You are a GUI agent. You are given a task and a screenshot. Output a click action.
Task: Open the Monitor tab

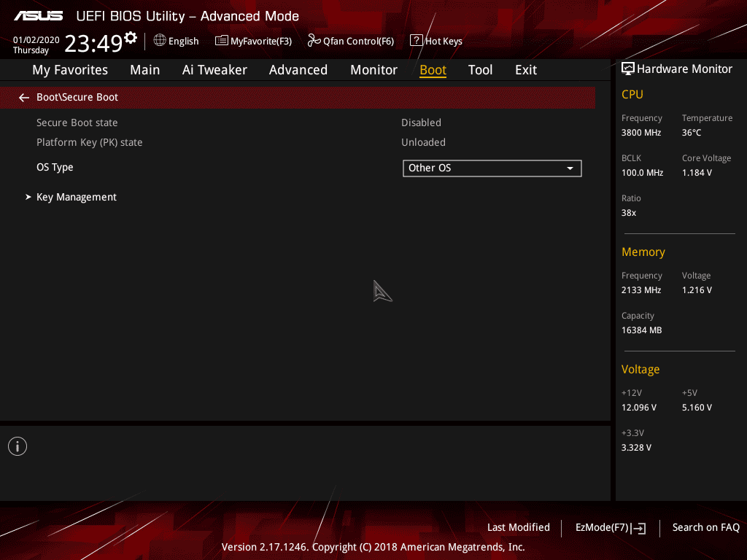[x=373, y=70]
